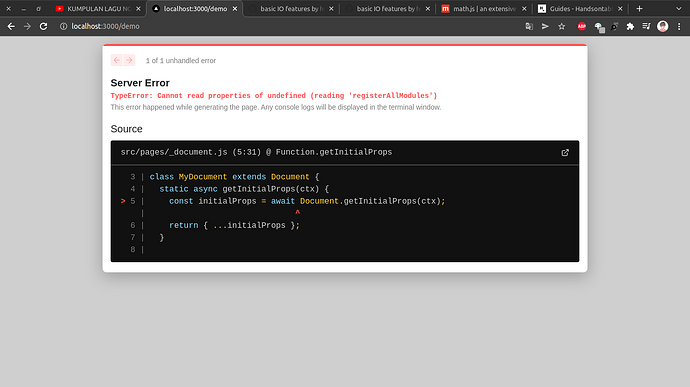Click the '1 of 1 unhandled error' label
Screen dimensions: 690x387
click(181, 61)
